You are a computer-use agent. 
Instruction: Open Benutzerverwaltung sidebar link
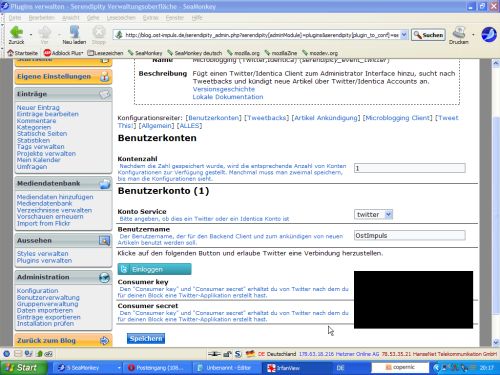[x=48, y=297]
